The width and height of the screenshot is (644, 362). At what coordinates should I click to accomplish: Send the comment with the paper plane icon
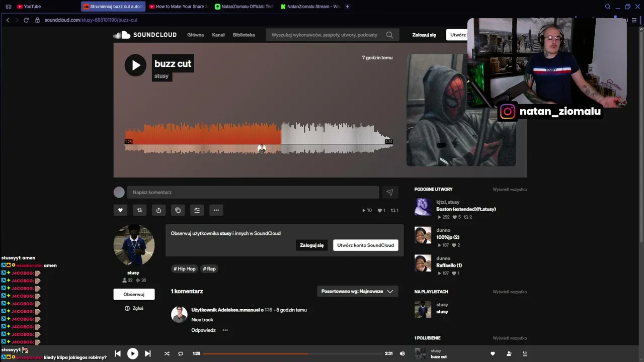[x=390, y=192]
